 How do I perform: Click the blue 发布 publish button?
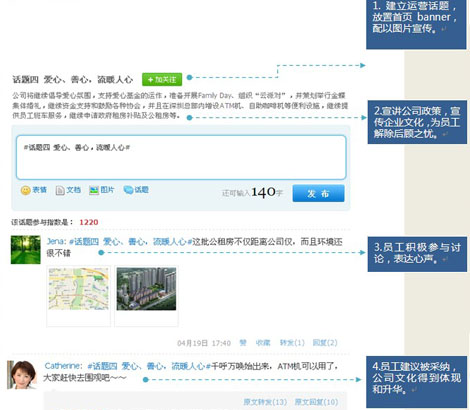tap(318, 193)
